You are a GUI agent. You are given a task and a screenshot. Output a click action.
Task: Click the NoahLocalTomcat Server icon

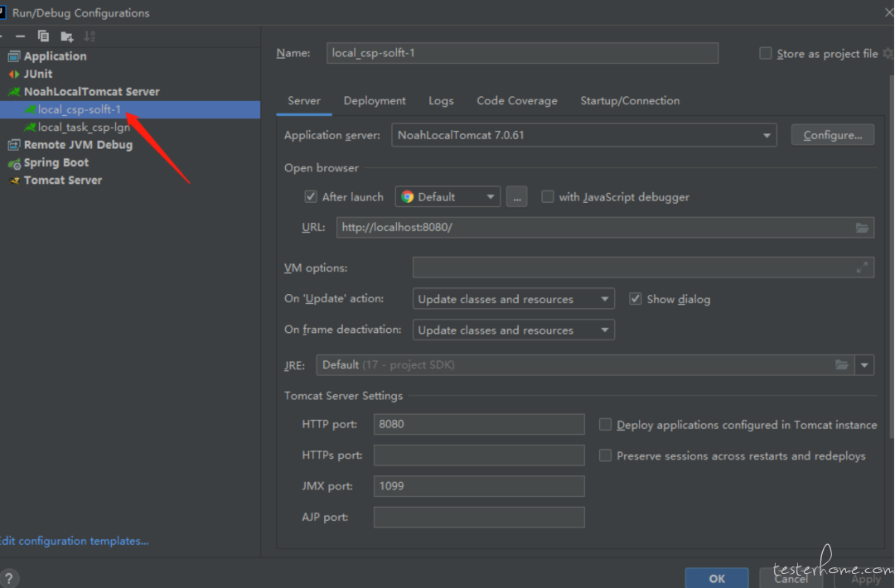(x=14, y=92)
